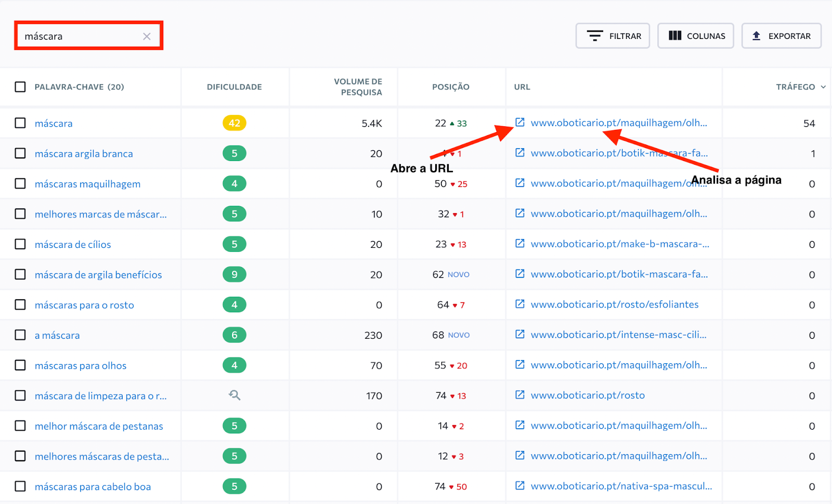
Task: Open URL icon for máscaras para cabelo boa
Action: pos(519,485)
